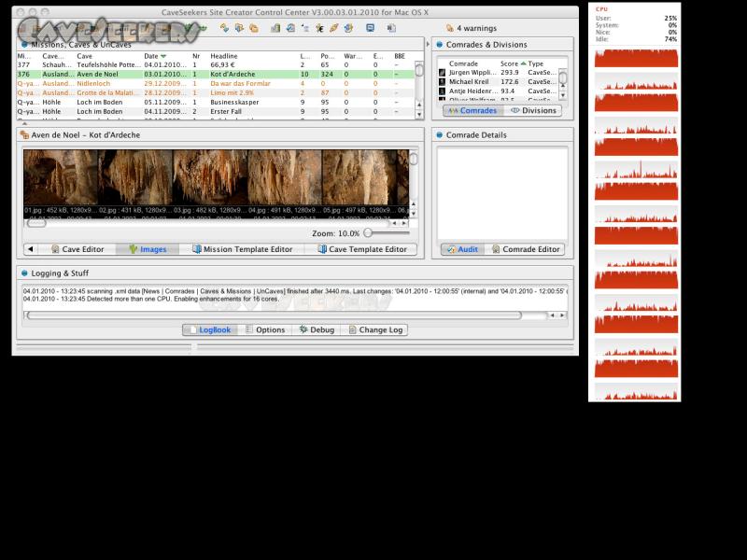This screenshot has width=747, height=560.
Task: Collapse the Comrade Details panel
Action: (x=439, y=135)
